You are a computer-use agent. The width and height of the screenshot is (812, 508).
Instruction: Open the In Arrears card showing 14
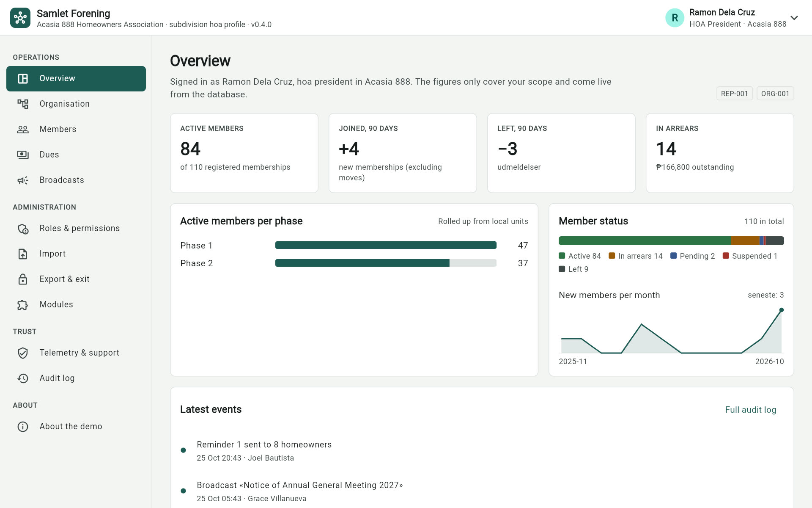(x=720, y=153)
